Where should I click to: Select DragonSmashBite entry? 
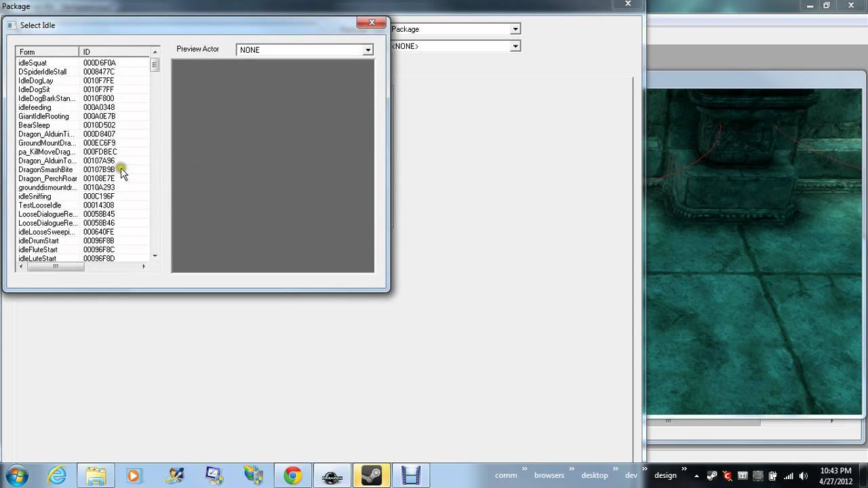[45, 169]
